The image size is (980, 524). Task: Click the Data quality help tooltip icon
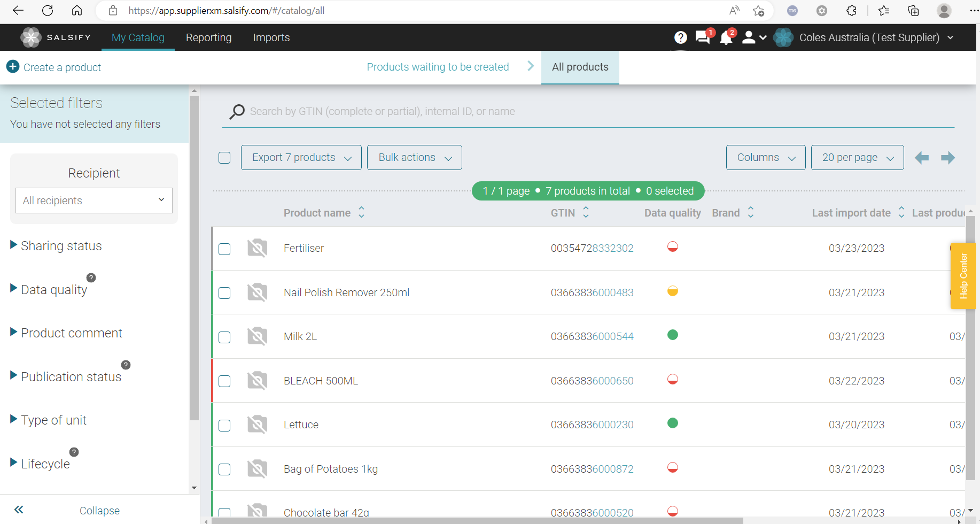[x=91, y=278]
